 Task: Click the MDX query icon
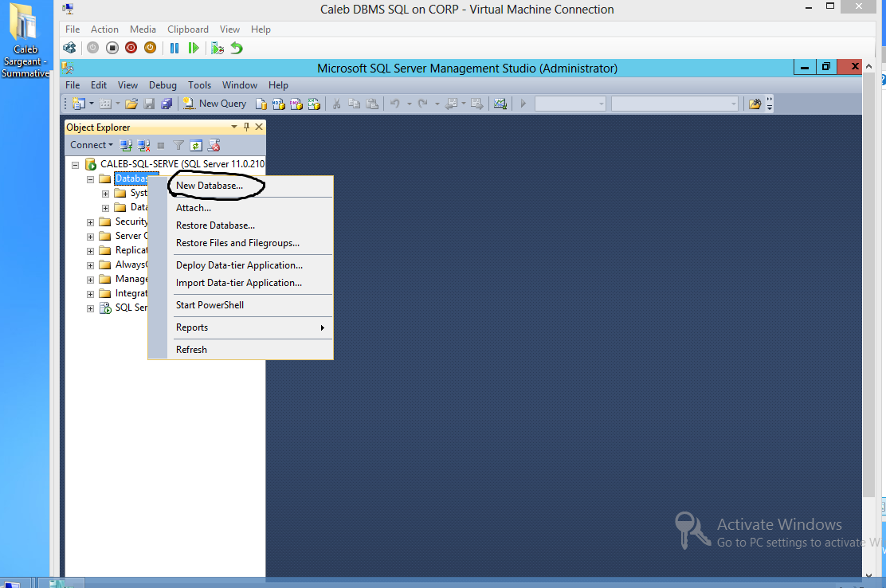[x=279, y=104]
